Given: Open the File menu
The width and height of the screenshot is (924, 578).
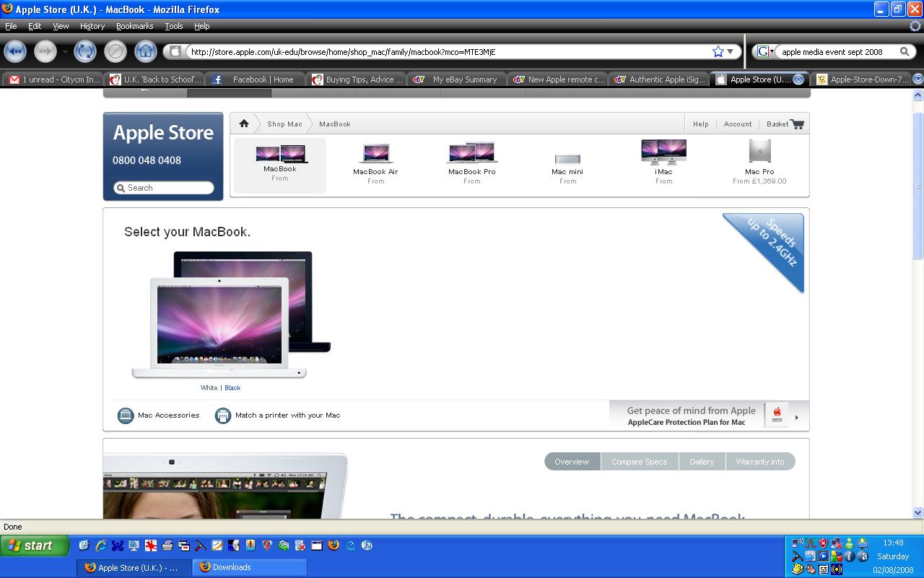Looking at the screenshot, I should tap(11, 26).
